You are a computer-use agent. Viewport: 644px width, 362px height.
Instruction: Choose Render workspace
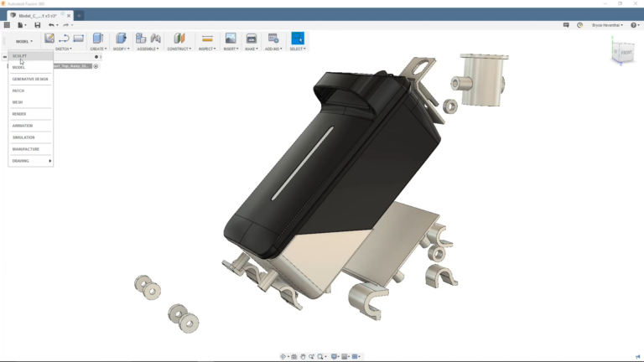click(x=31, y=114)
